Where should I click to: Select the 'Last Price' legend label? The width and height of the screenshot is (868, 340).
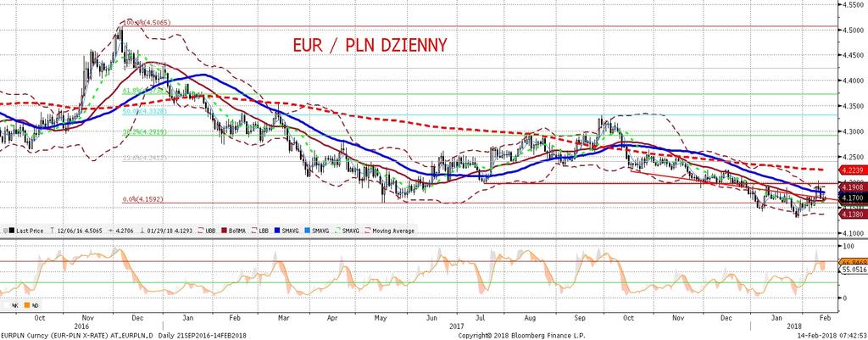click(x=30, y=231)
